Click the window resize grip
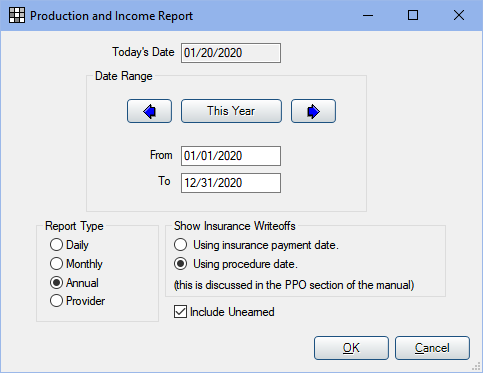This screenshot has width=483, height=373. click(x=476, y=367)
